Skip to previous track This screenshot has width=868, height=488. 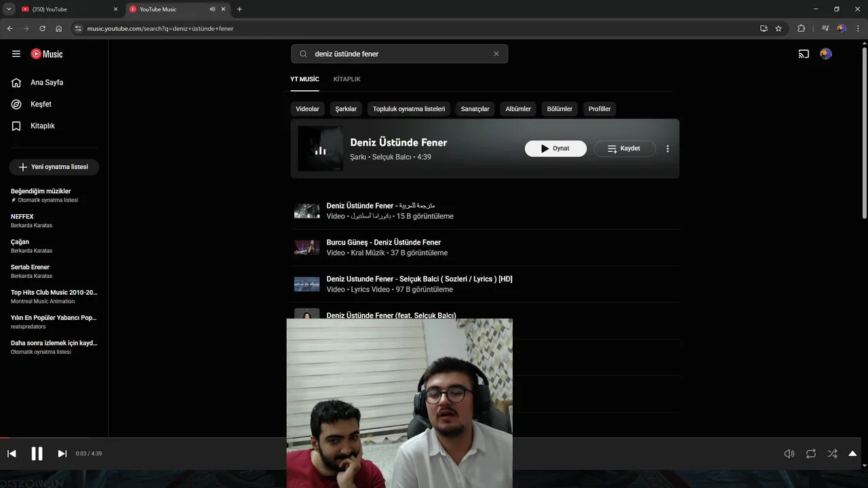tap(12, 453)
